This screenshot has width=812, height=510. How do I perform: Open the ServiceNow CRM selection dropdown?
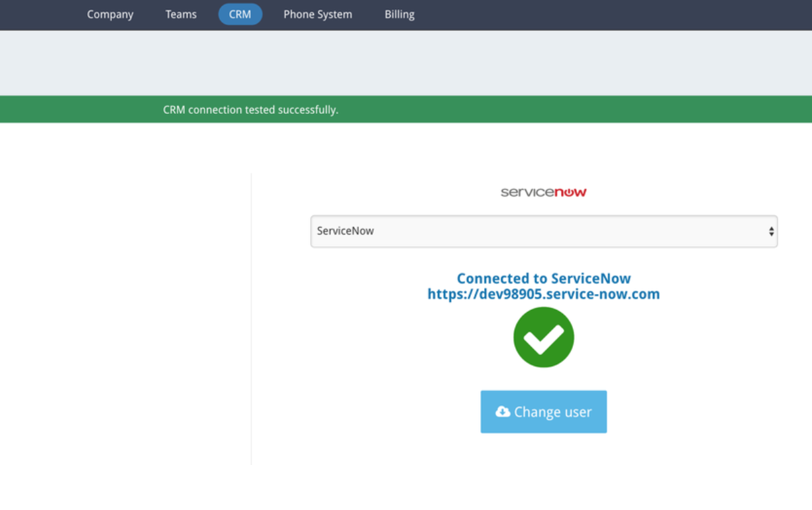tap(543, 230)
